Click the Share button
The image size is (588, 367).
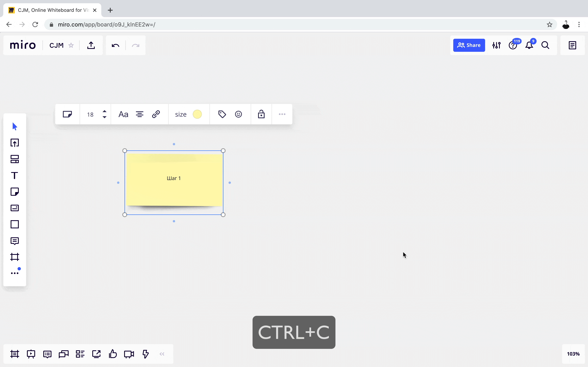[469, 45]
